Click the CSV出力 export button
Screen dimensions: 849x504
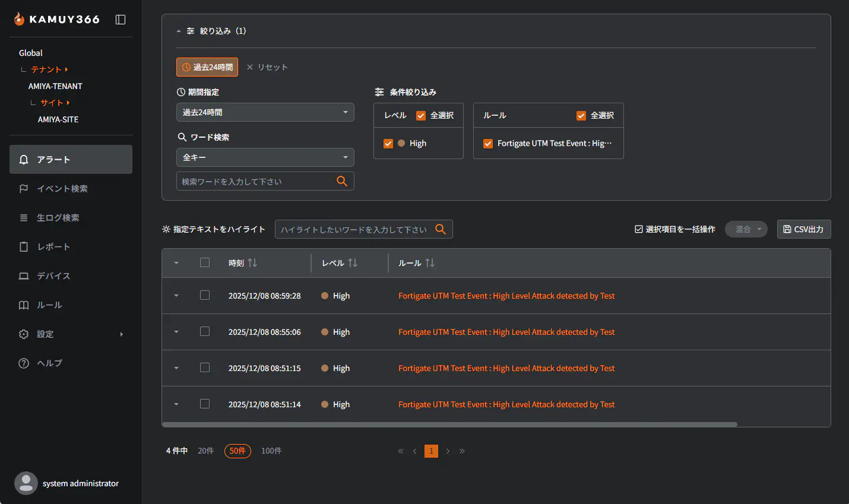pos(803,229)
